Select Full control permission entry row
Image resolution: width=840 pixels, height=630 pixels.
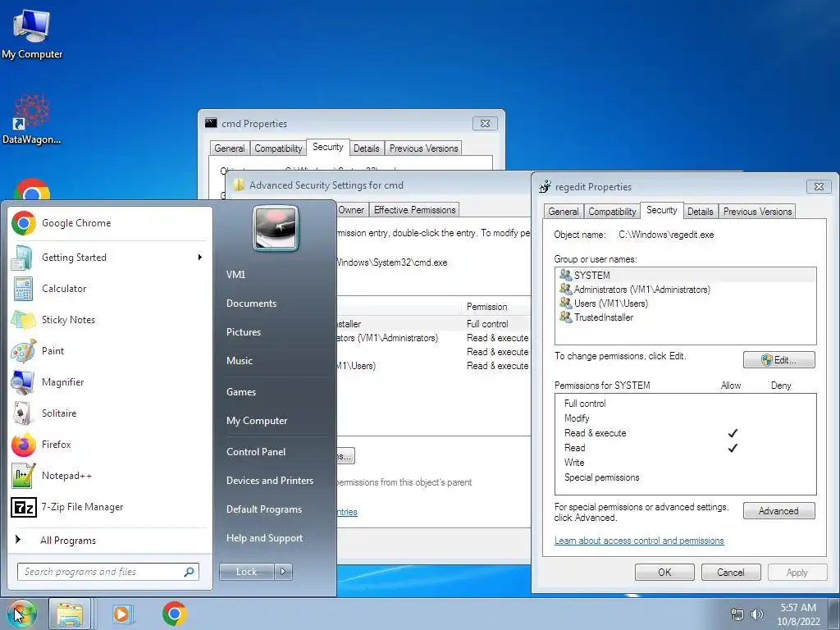434,324
